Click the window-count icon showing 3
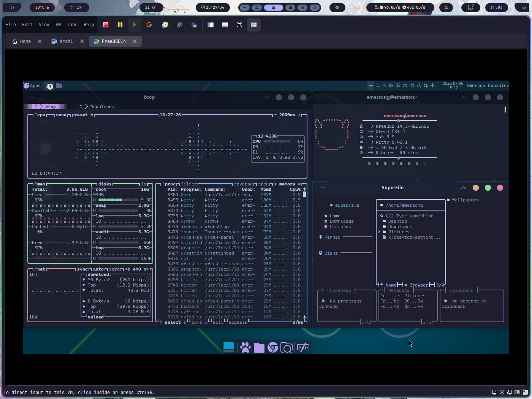532x399 pixels. (49, 86)
